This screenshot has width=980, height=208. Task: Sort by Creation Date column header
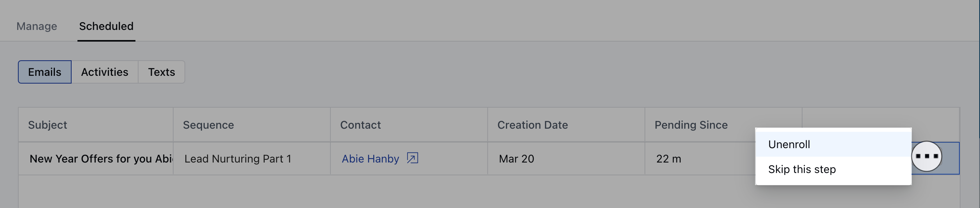tap(532, 125)
